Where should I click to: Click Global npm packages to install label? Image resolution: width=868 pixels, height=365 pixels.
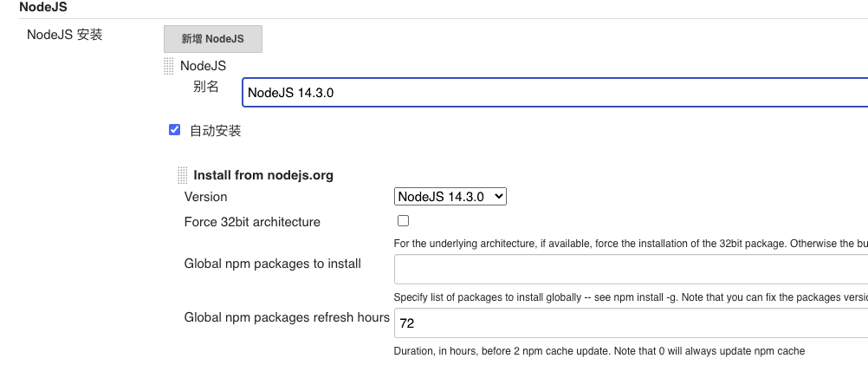pyautogui.click(x=273, y=264)
